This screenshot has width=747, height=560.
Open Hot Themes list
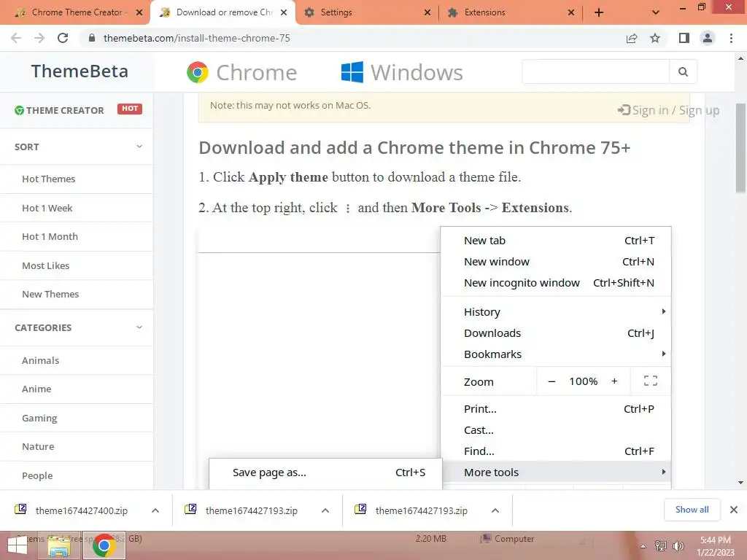click(x=49, y=179)
